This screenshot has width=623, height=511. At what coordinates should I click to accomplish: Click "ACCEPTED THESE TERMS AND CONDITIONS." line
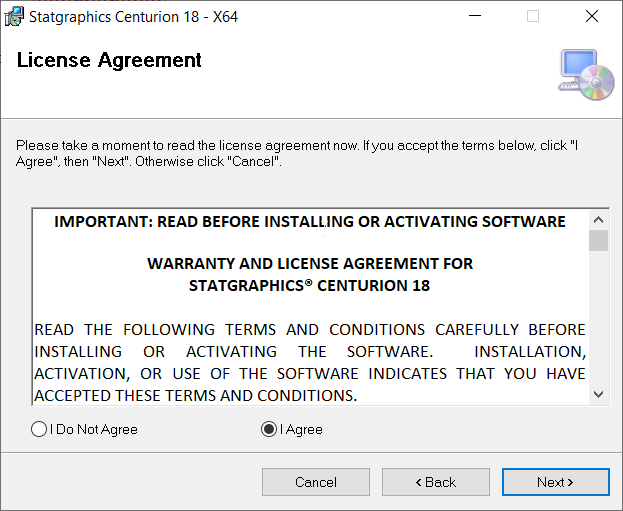(x=196, y=395)
